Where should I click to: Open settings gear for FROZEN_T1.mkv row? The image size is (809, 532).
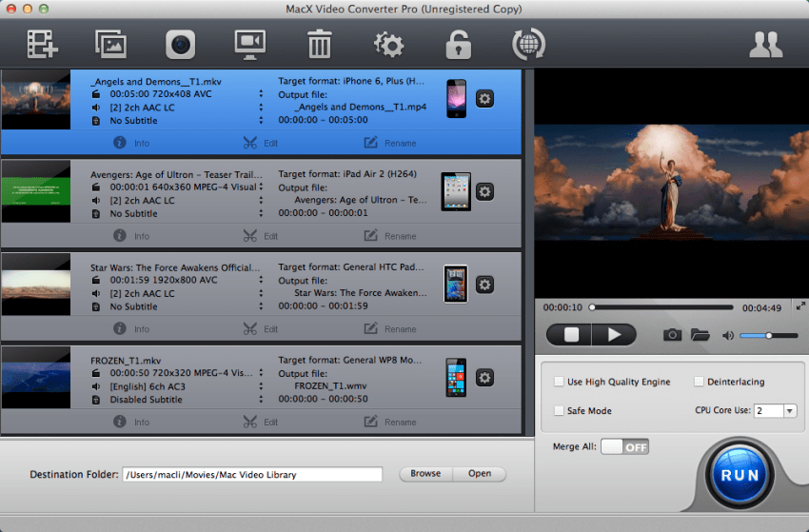[484, 377]
